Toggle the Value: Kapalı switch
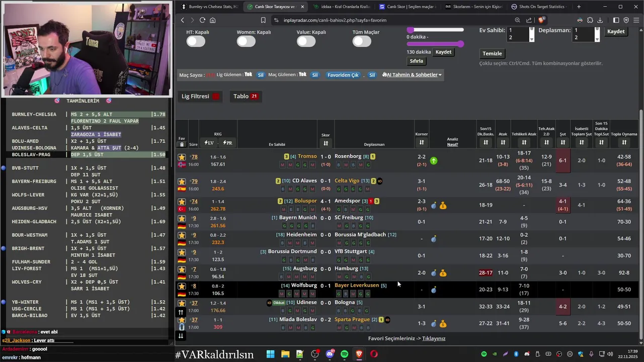 point(306,41)
